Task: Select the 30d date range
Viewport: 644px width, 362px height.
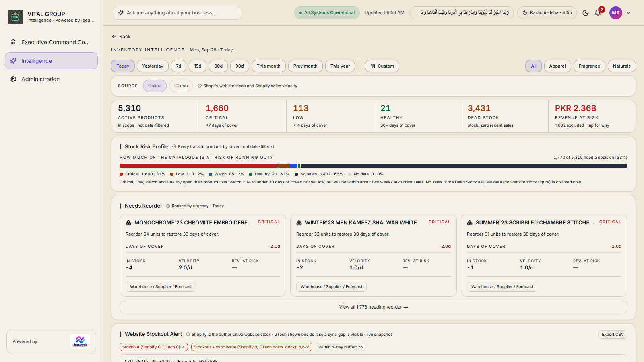Action: pyautogui.click(x=218, y=66)
